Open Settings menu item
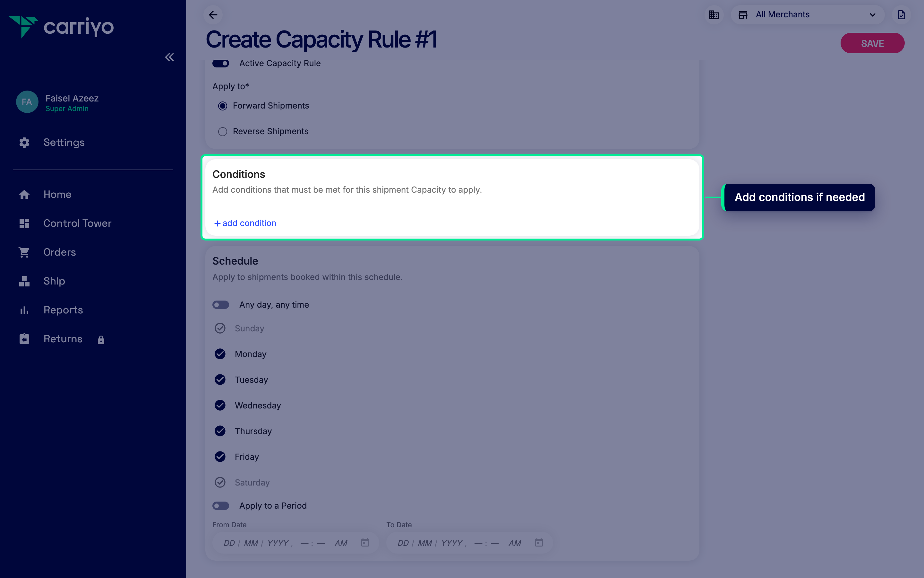Screen dimensions: 924x578 tap(64, 143)
